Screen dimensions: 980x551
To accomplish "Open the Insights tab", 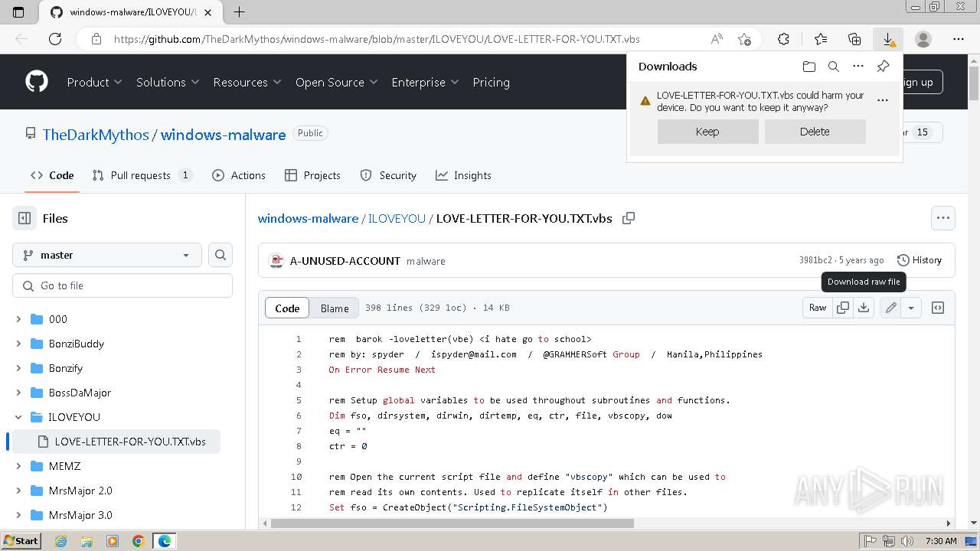I will [463, 175].
